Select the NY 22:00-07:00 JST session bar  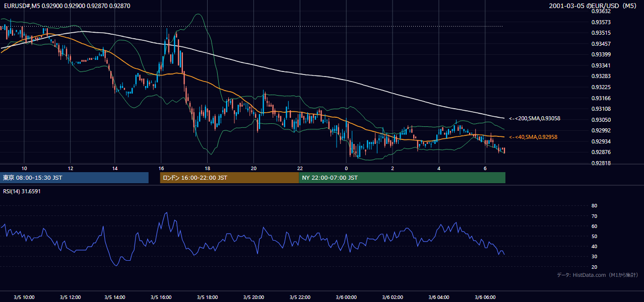[402, 178]
